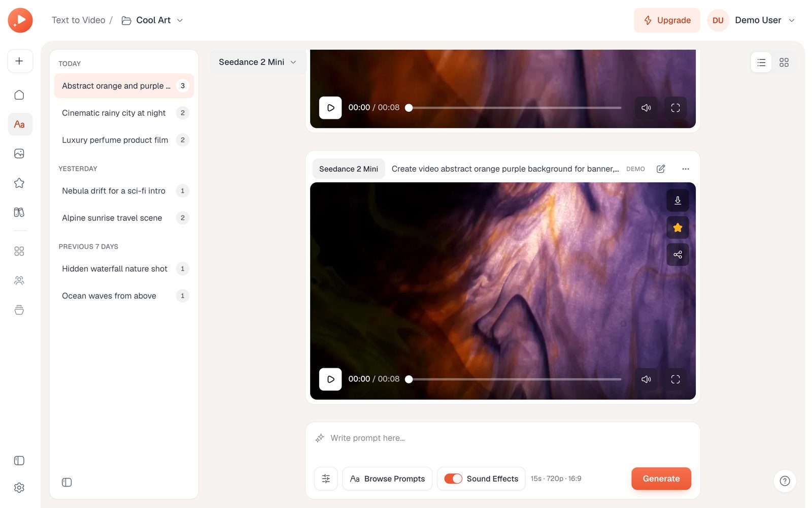Download the lower video
This screenshot has height=508, width=812.
click(x=678, y=200)
